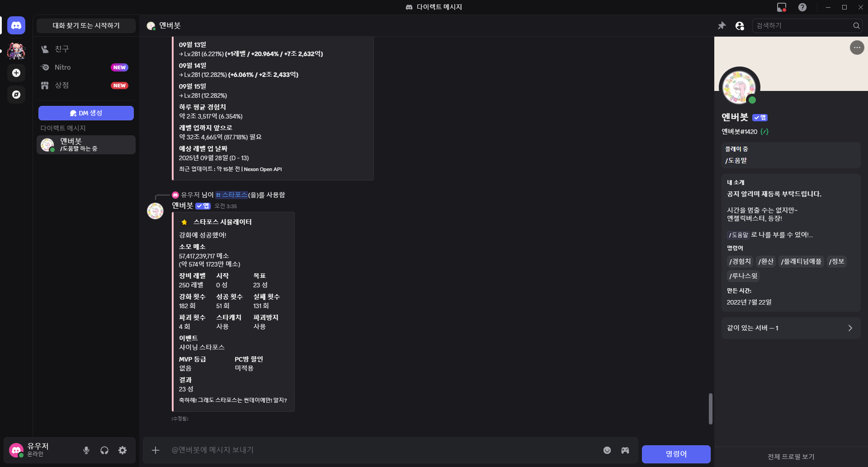Open the inbox icon in title bar
The height and width of the screenshot is (467, 868).
(781, 7)
